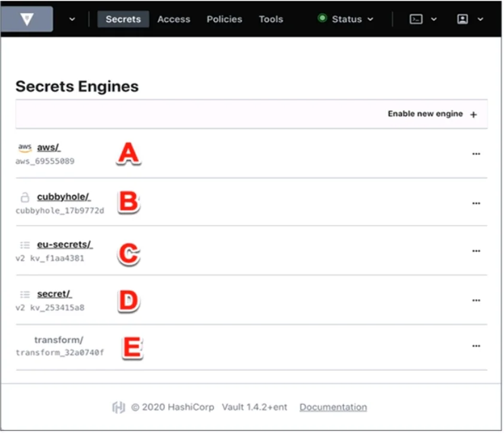This screenshot has height=433, width=504.
Task: Click the lock icon beside cubbyhole/
Action: [x=25, y=197]
